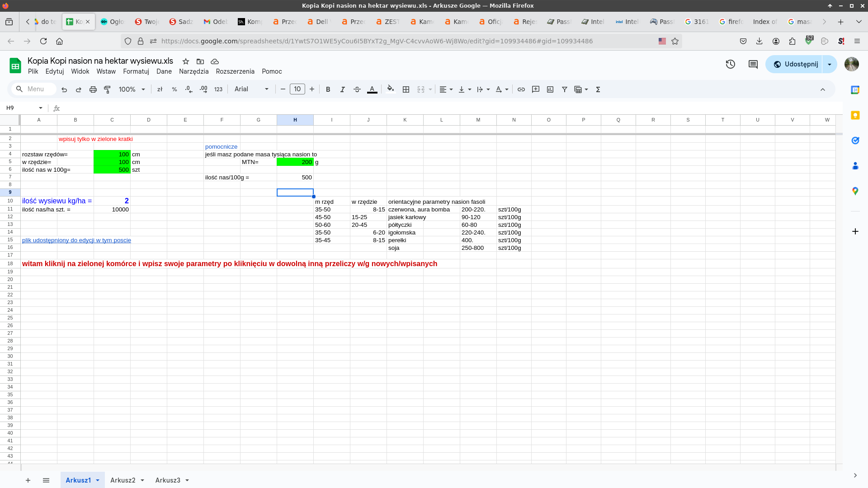Open the Arial font dropdown
The height and width of the screenshot is (488, 868).
pos(251,89)
